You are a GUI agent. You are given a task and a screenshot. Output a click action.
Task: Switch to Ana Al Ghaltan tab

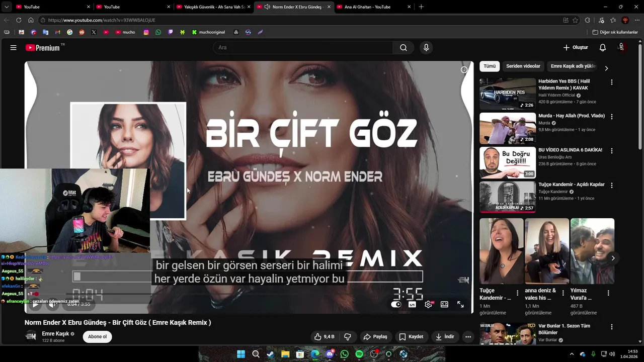373,7
